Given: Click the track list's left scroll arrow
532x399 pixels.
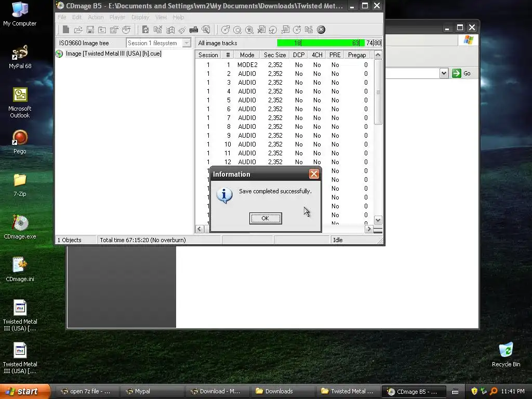Looking at the screenshot, I should tap(199, 229).
